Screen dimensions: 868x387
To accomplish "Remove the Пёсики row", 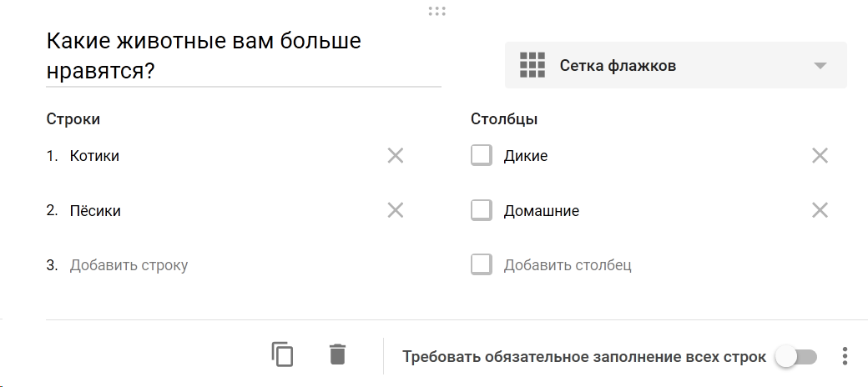I will click(x=396, y=210).
